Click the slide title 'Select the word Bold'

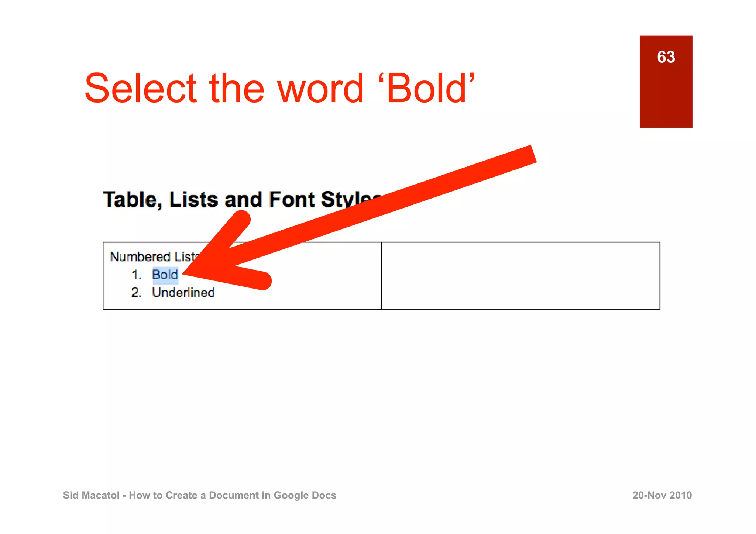[280, 88]
